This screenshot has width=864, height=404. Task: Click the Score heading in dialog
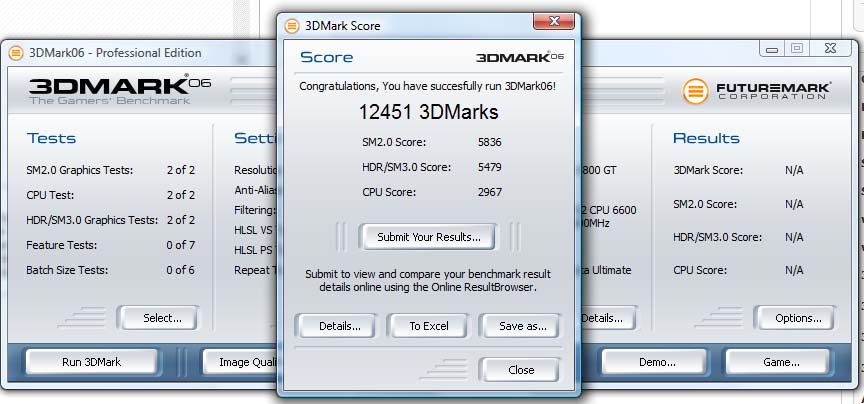[326, 57]
